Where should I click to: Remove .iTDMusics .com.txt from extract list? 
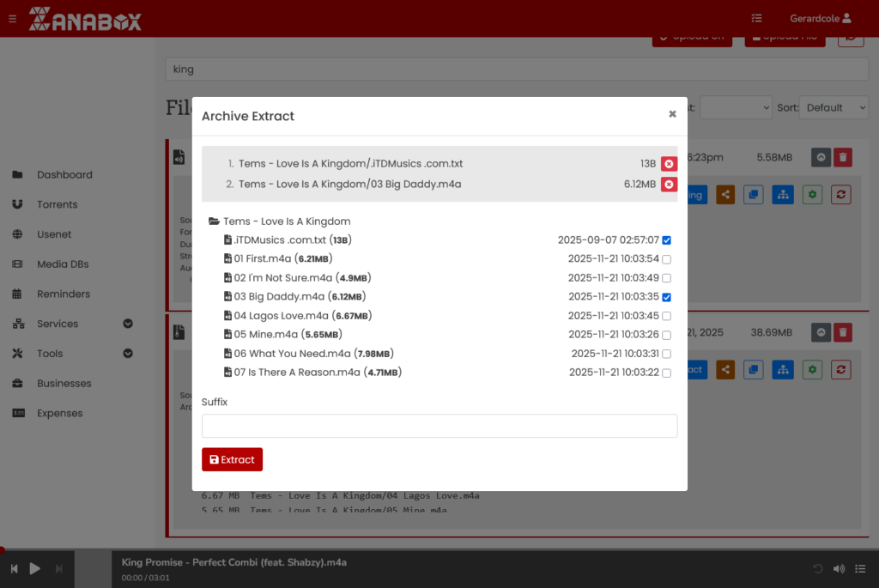669,164
